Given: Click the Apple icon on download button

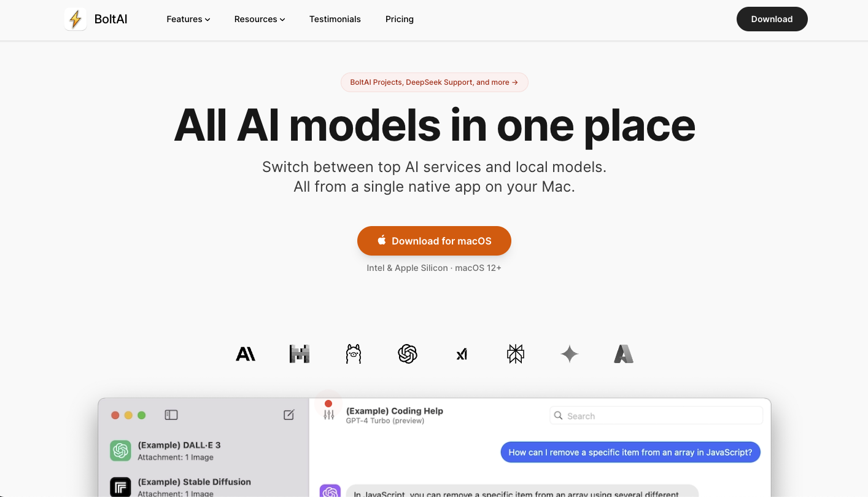Looking at the screenshot, I should 382,240.
